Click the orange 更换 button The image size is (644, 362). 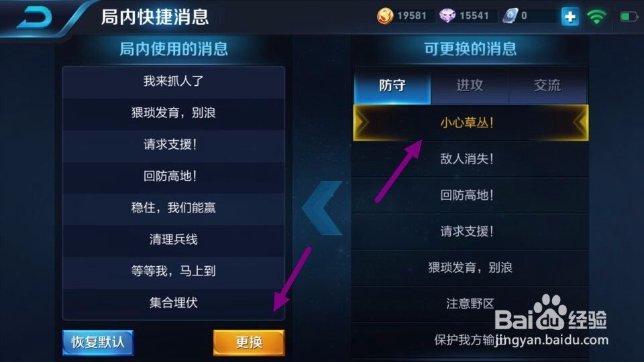[x=249, y=343]
